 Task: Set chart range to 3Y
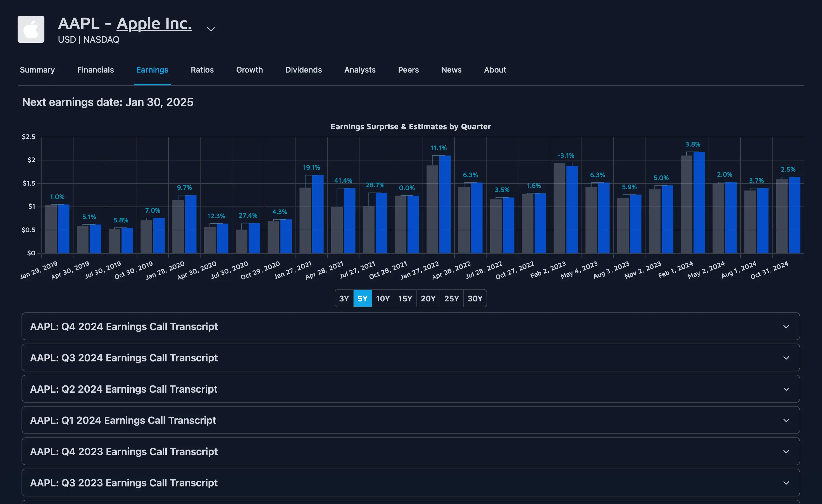344,298
